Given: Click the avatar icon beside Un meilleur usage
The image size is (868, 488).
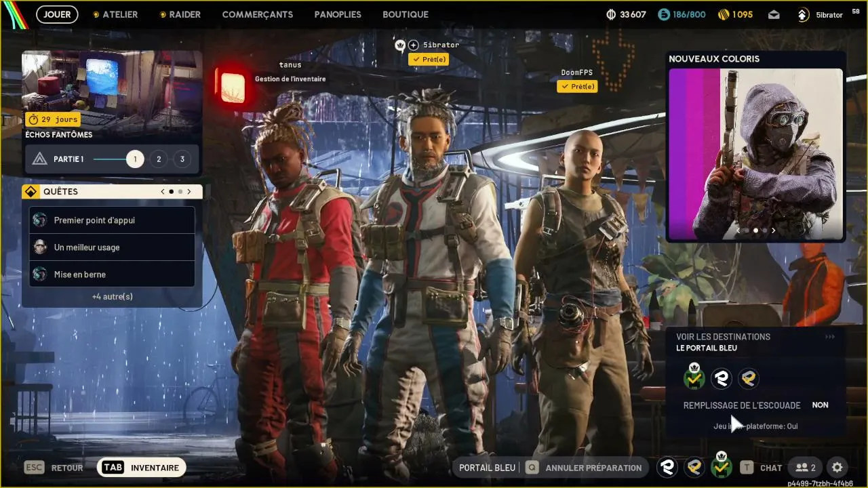Looking at the screenshot, I should click(x=40, y=247).
